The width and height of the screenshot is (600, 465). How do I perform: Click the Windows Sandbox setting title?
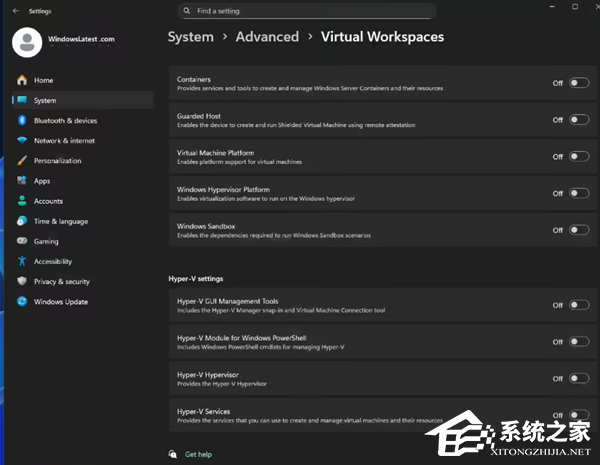point(206,226)
